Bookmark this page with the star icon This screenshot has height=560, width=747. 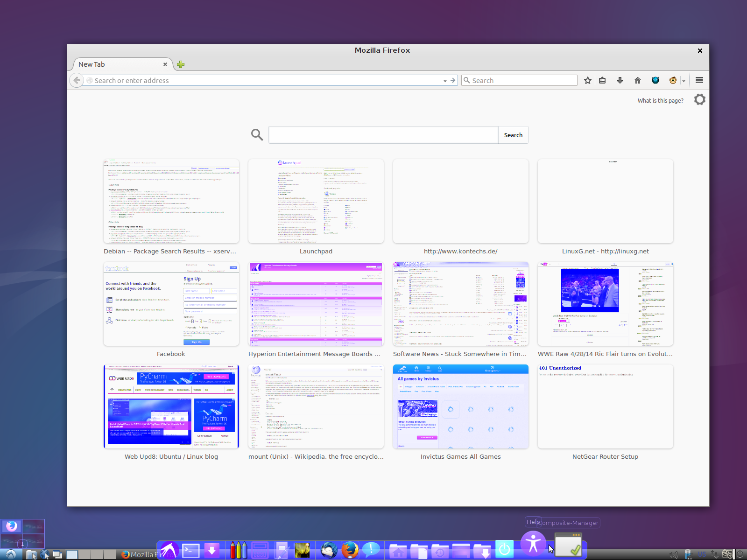(588, 80)
